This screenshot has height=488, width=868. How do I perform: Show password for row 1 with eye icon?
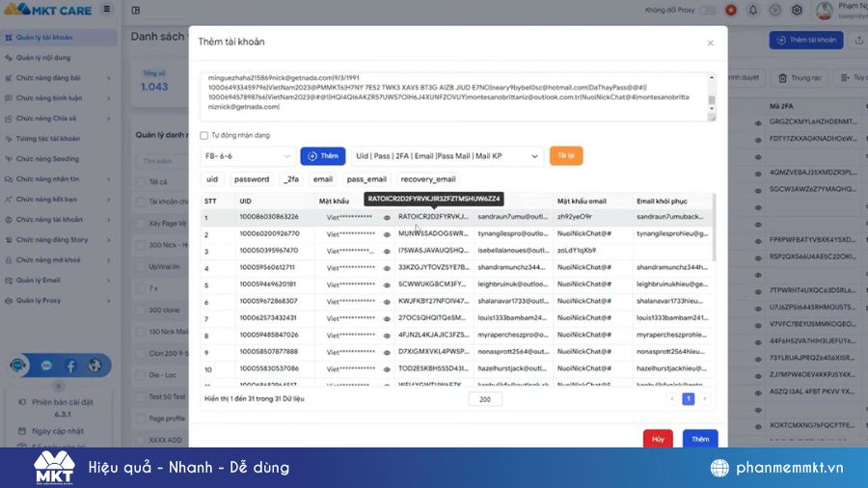coord(387,217)
